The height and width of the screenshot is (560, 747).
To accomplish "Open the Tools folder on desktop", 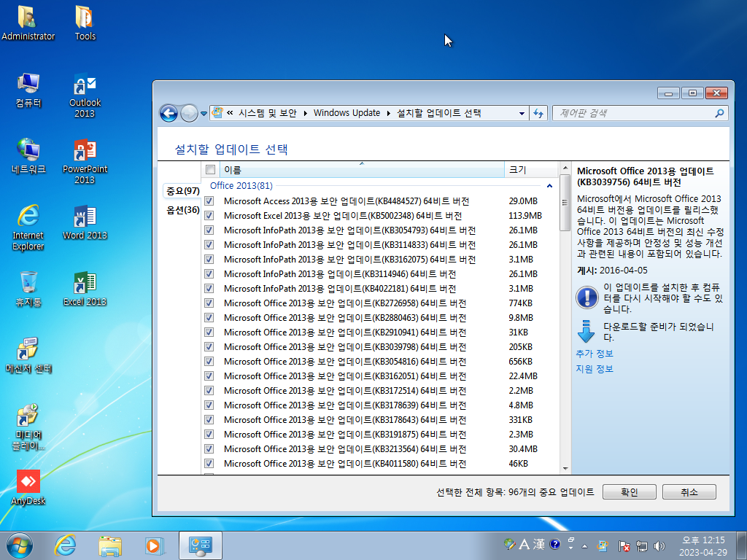I will (85, 23).
